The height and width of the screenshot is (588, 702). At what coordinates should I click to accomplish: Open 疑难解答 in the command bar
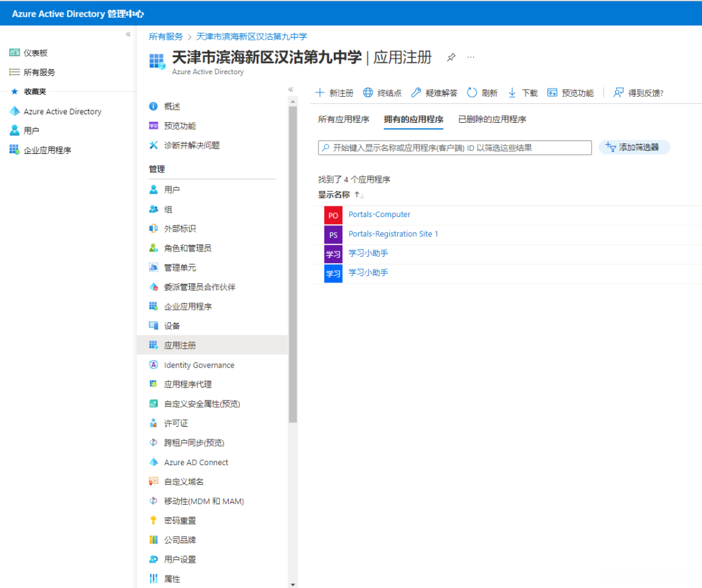click(x=434, y=93)
